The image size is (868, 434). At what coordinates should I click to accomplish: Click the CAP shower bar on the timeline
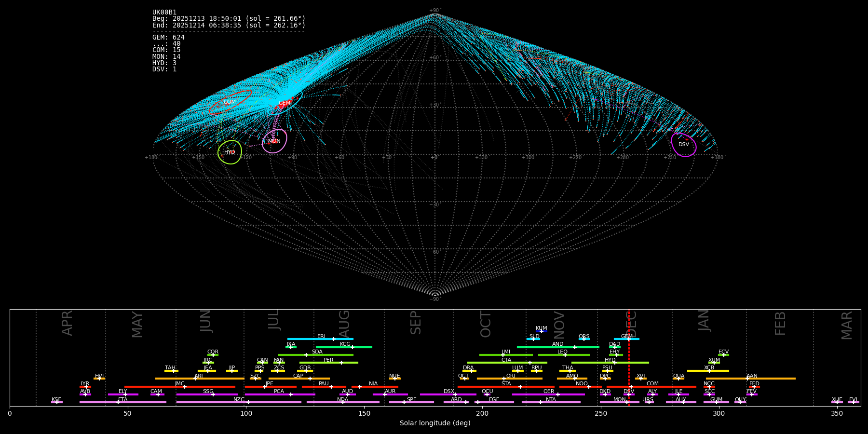click(x=299, y=379)
